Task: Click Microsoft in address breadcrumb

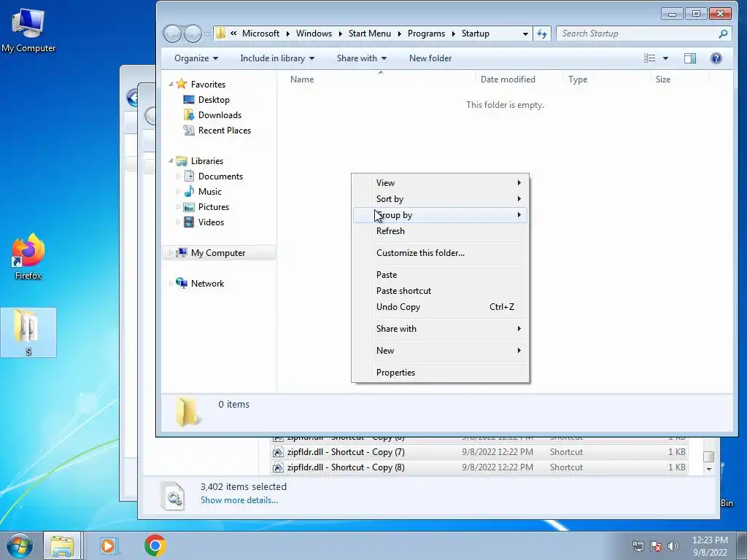Action: (260, 34)
